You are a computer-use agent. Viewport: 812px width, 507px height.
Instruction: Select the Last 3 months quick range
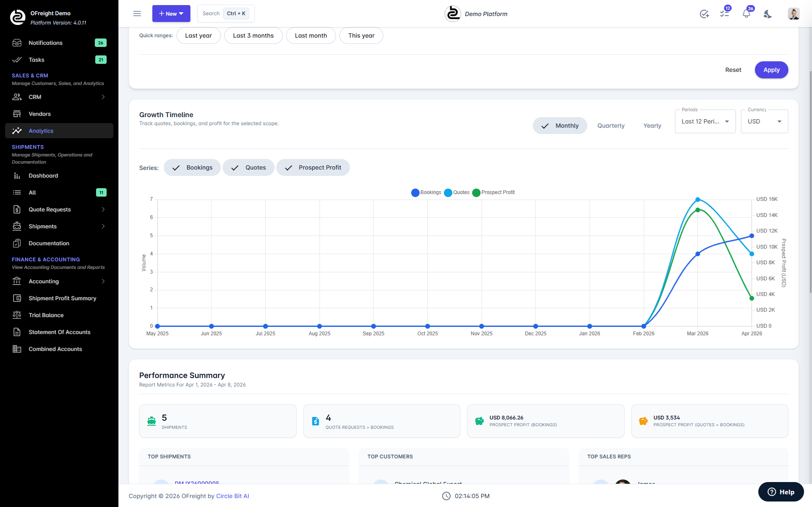(253, 36)
